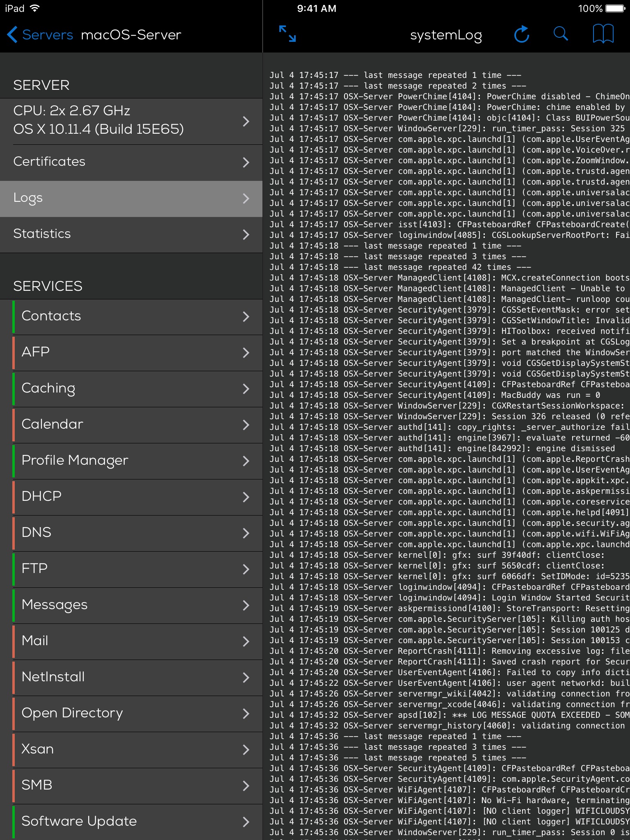Tap the chevron on AFP row
This screenshot has height=840, width=630.
pyautogui.click(x=246, y=353)
